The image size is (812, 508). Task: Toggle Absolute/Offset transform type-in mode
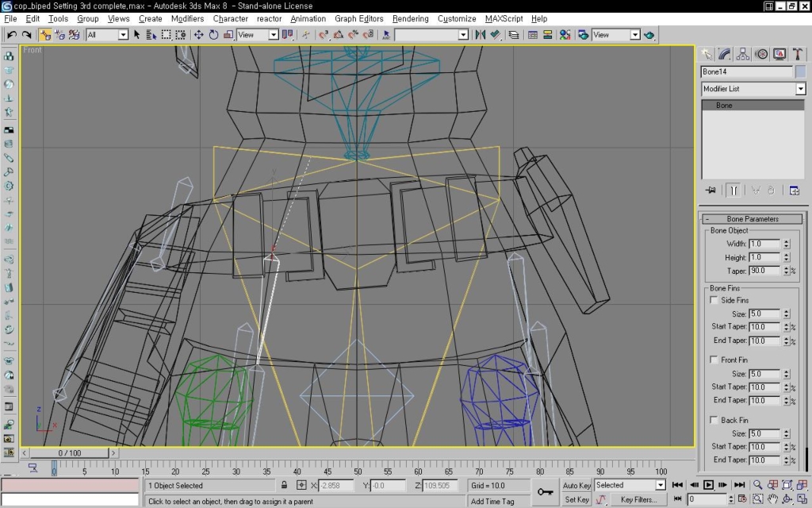pos(301,485)
